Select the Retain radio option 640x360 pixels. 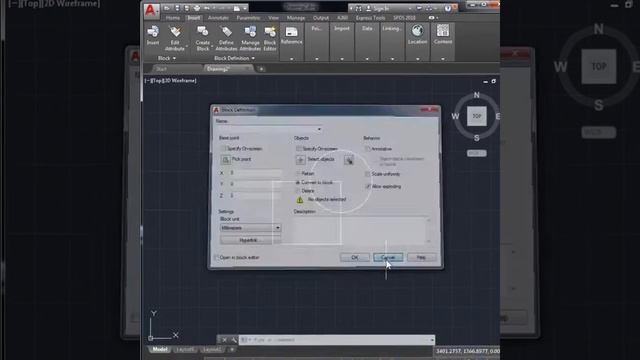tap(298, 173)
